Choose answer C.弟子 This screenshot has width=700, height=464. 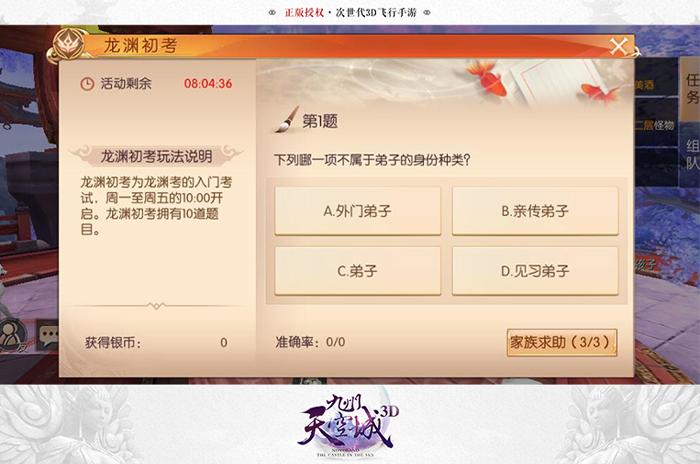[x=358, y=271]
